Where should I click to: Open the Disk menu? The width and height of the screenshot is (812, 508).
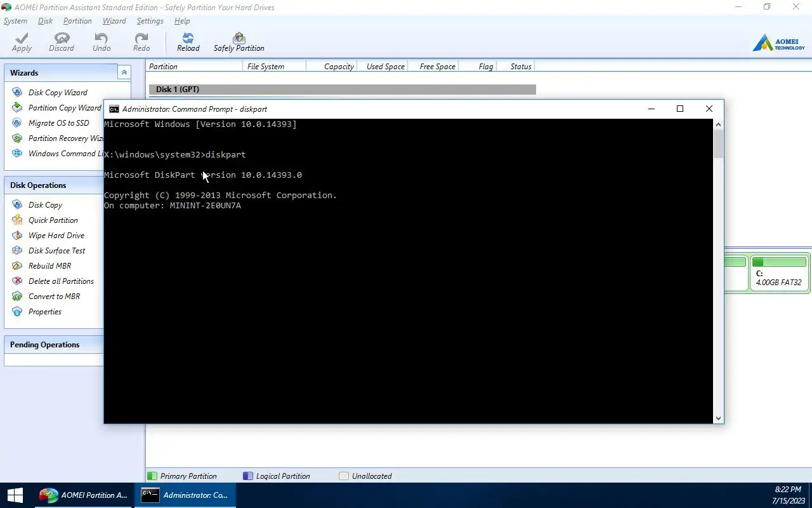pos(45,21)
